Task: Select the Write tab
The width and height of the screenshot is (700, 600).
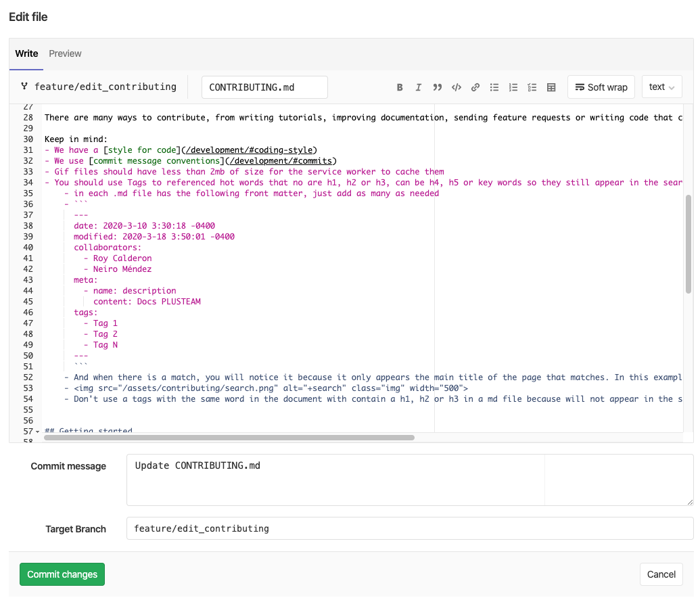Action: (x=26, y=53)
